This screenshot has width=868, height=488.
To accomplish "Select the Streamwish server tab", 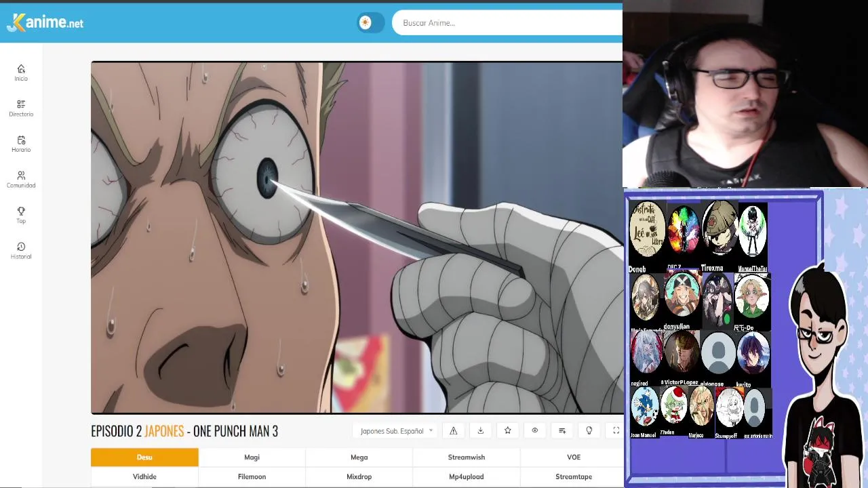I will click(x=467, y=457).
